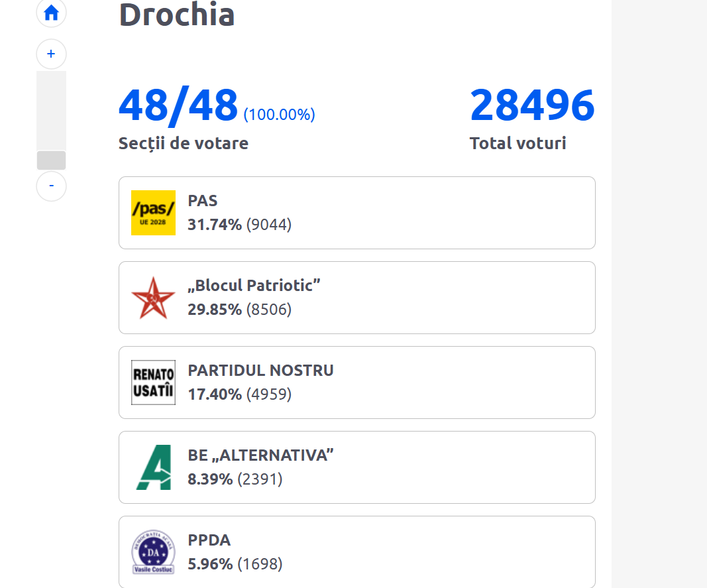Viewport: 707px width, 588px height.
Task: Select the Total voturi label
Action: point(517,143)
